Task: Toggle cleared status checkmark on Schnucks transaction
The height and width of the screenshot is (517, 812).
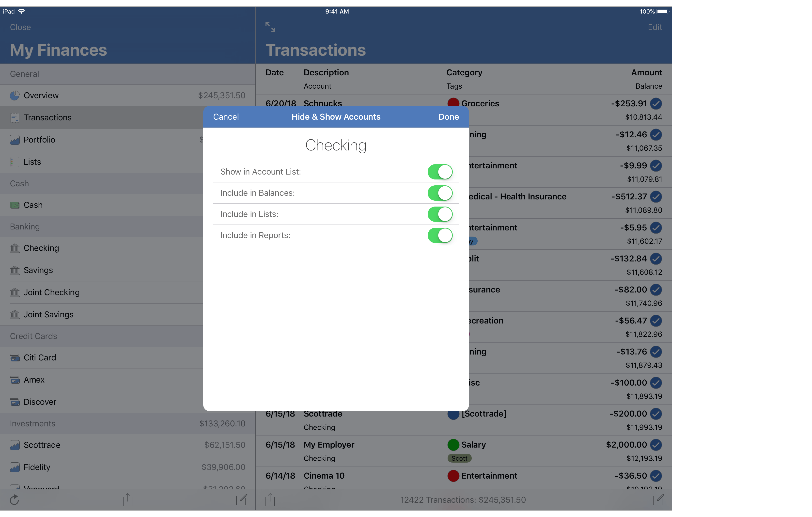Action: [x=656, y=104]
